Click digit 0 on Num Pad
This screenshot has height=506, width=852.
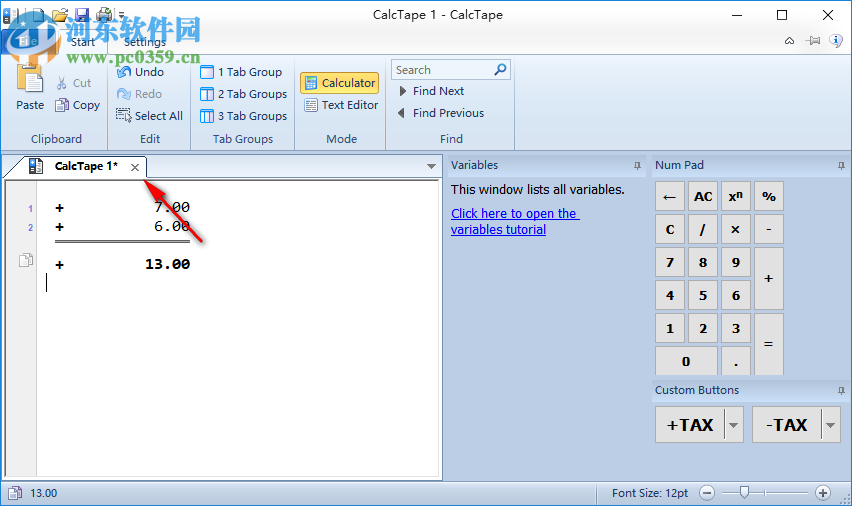[x=686, y=361]
